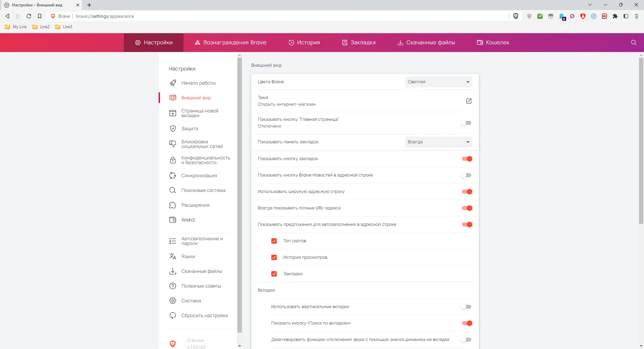Open the green checkmark extension
This screenshot has width=644, height=349.
[540, 16]
